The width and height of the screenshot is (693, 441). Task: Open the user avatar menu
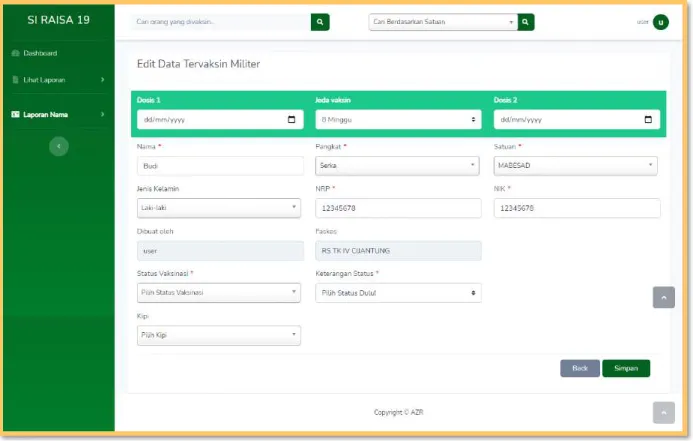pyautogui.click(x=660, y=22)
